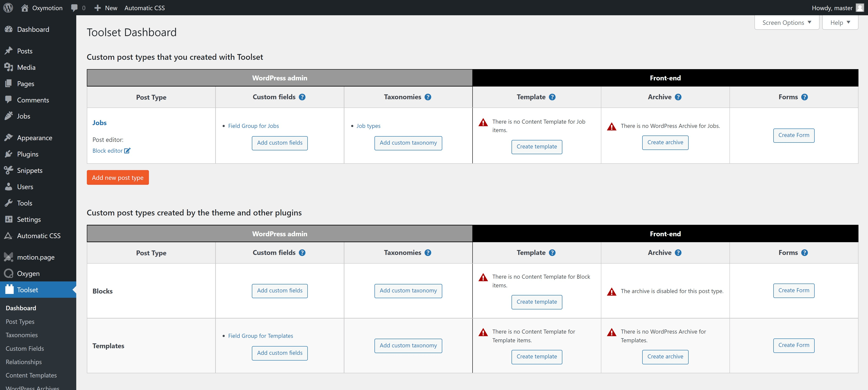Click Create Form in Blocks row
This screenshot has width=868, height=390.
793,291
